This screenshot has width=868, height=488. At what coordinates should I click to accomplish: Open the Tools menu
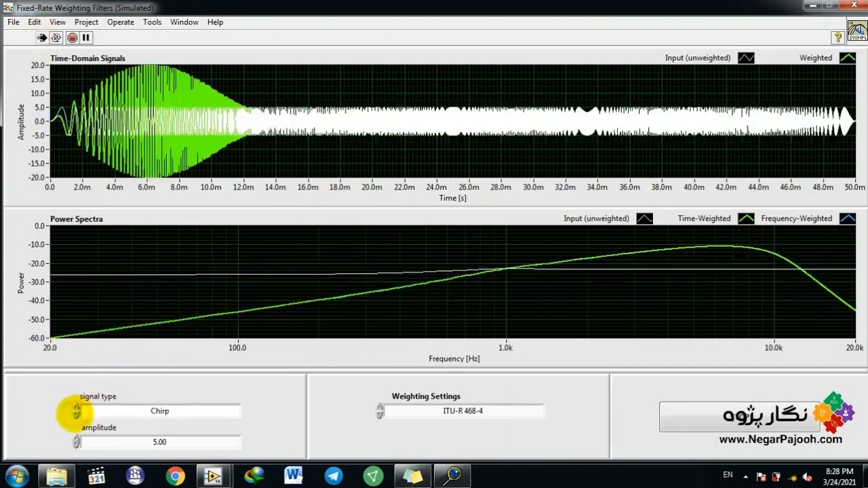(152, 22)
